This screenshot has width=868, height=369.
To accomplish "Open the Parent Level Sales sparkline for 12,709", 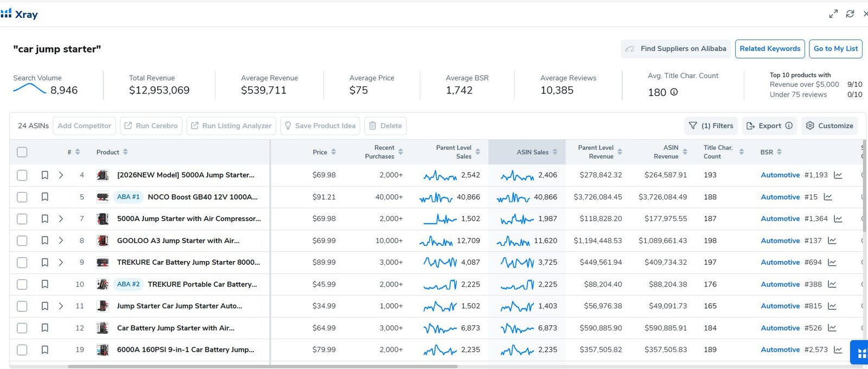I will (436, 241).
